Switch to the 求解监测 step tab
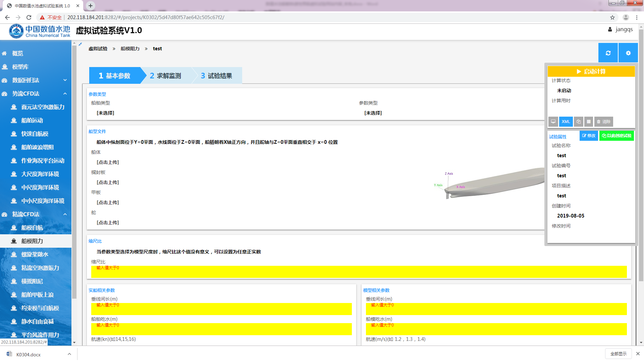 point(166,76)
